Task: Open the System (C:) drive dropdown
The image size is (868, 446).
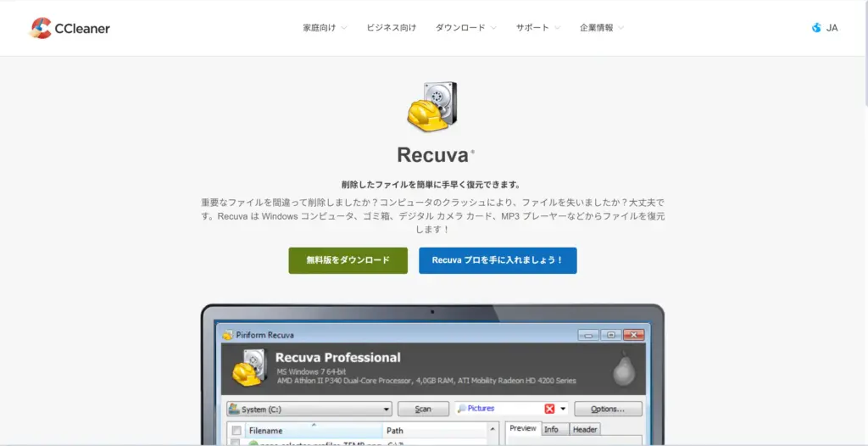Action: (386, 409)
